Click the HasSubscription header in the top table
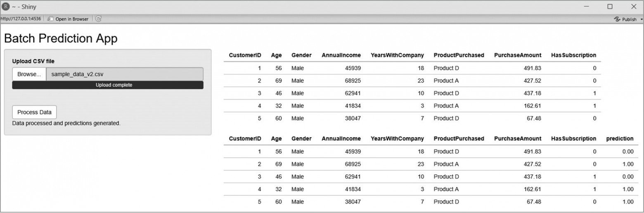This screenshot has width=644, height=213. pos(573,55)
